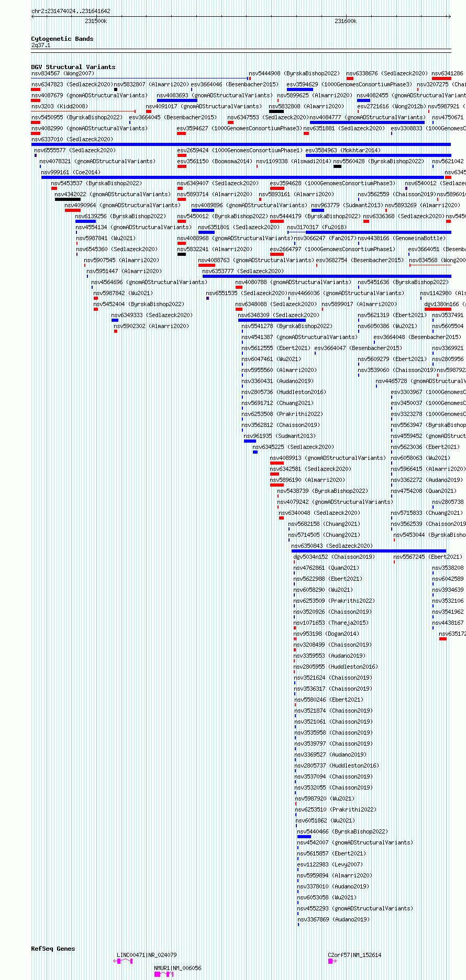The image size is (466, 980).
Task: Open variant nsv4465728 (gnomADStructuralVariants)
Action: pyautogui.click(x=420, y=381)
